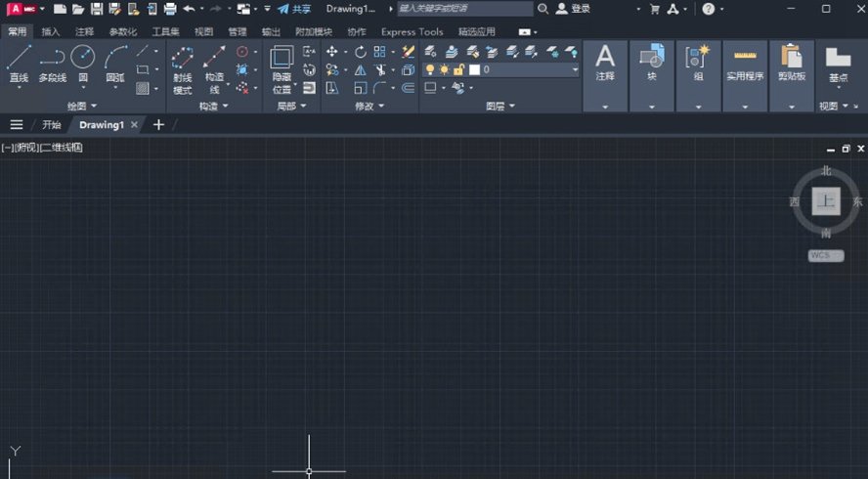This screenshot has width=868, height=479.
Task: Select the Polyline (多段线) tool
Action: [x=53, y=64]
